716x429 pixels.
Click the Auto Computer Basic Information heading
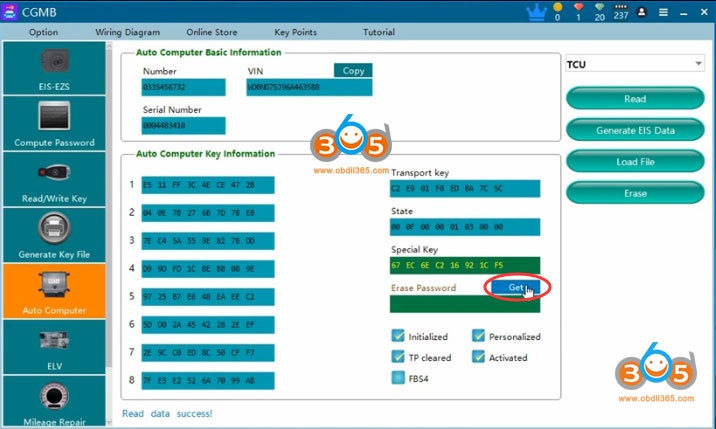coord(209,52)
